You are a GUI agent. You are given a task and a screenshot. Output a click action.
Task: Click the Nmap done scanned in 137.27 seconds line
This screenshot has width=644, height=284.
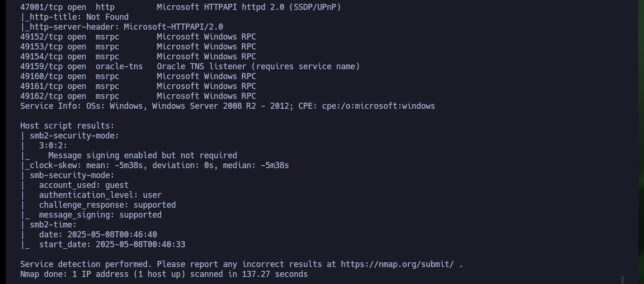tap(164, 274)
